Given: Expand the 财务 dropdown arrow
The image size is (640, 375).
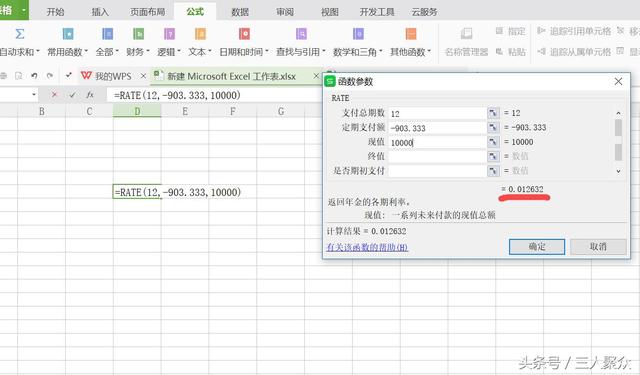Looking at the screenshot, I should point(148,51).
